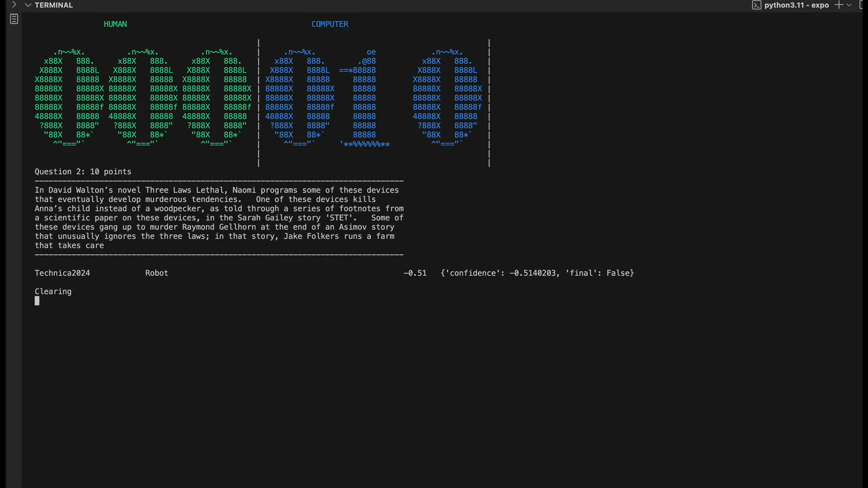Click the 'Question 2: 10 points' line

coord(83,172)
